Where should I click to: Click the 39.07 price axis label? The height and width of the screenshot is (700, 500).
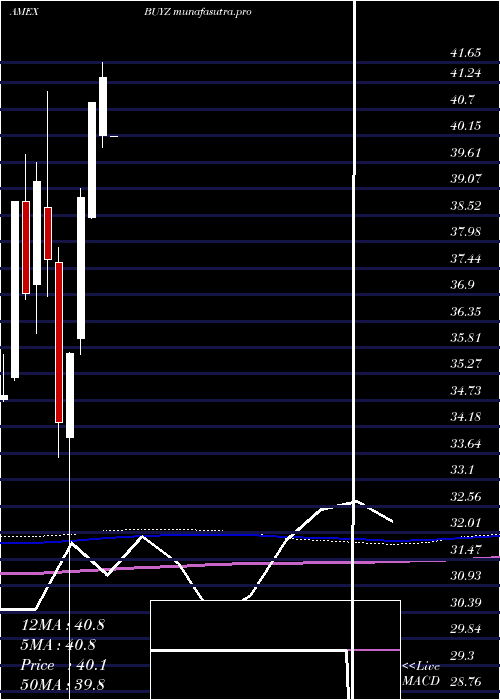click(x=466, y=179)
